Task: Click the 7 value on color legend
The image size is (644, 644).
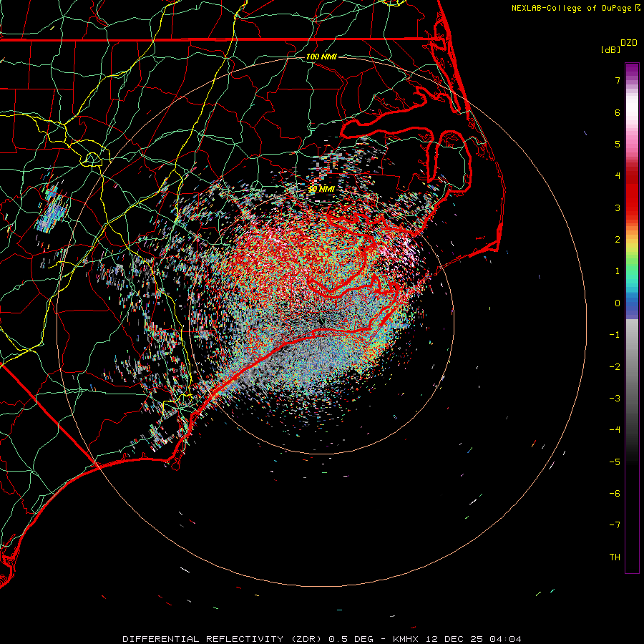Action: (618, 80)
